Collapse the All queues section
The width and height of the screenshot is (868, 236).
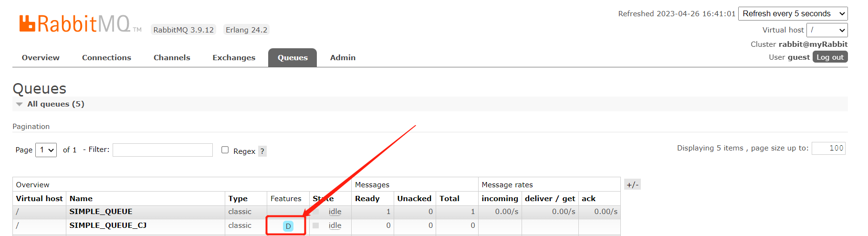coord(19,104)
